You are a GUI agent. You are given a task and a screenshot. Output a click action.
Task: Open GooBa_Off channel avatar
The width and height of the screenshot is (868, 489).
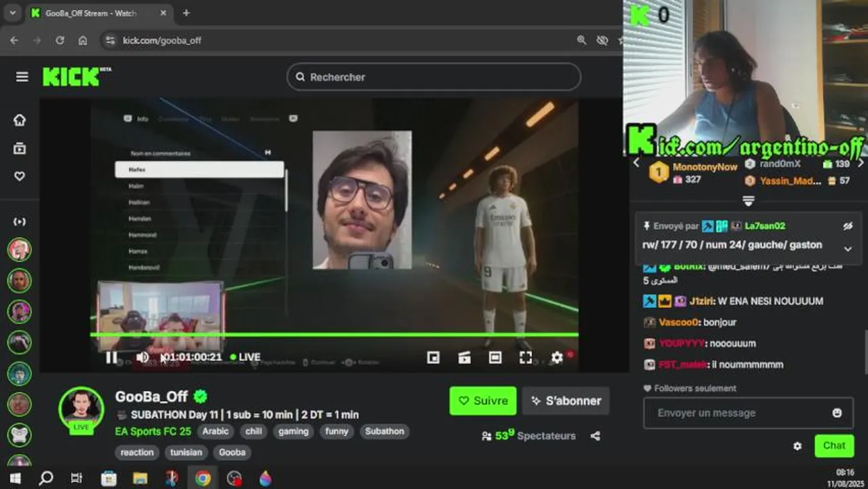(82, 408)
